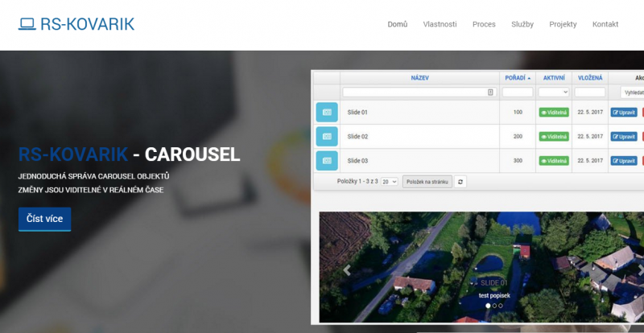Toggle Viditelná visibility for Slide 01
Image resolution: width=644 pixels, height=333 pixels.
pyautogui.click(x=554, y=113)
